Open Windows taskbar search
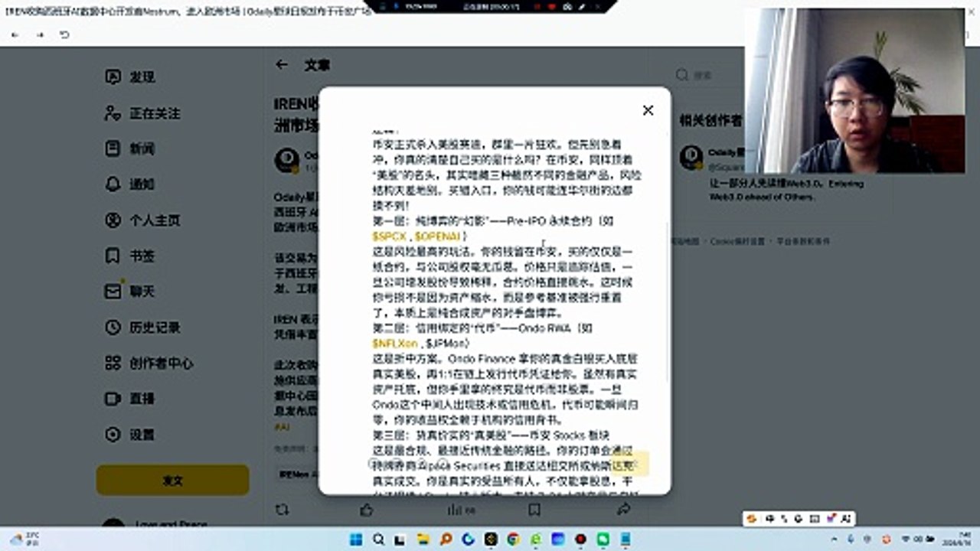The width and height of the screenshot is (980, 551). tap(378, 540)
